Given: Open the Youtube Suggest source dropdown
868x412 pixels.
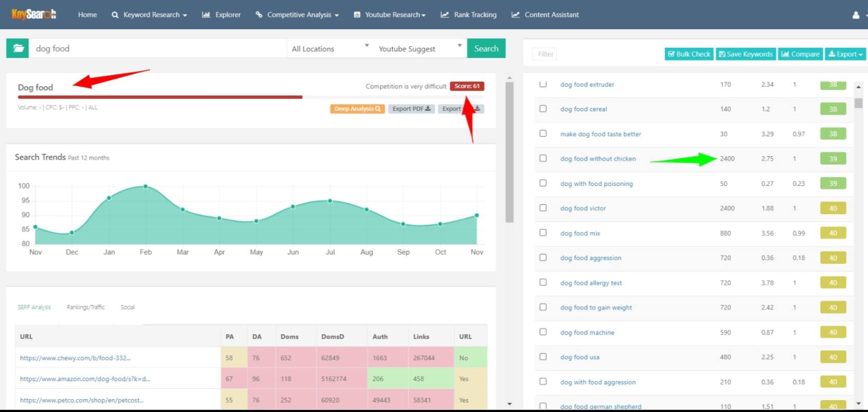Looking at the screenshot, I should tap(420, 49).
